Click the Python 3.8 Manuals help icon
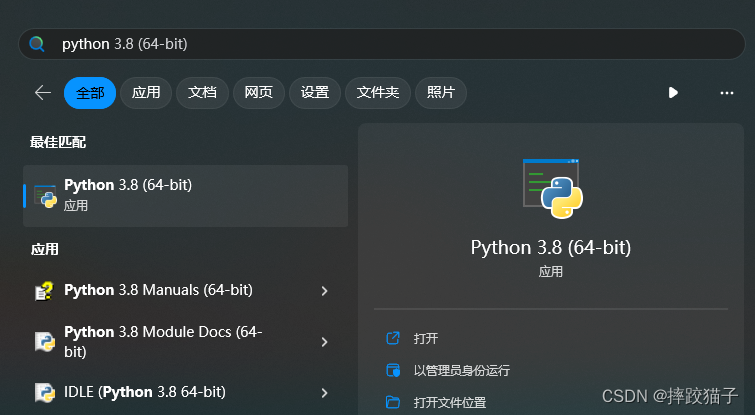The width and height of the screenshot is (755, 415). [x=44, y=291]
